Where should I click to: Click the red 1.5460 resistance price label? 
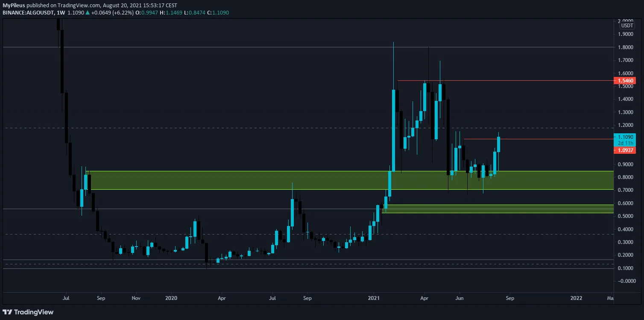(x=625, y=80)
